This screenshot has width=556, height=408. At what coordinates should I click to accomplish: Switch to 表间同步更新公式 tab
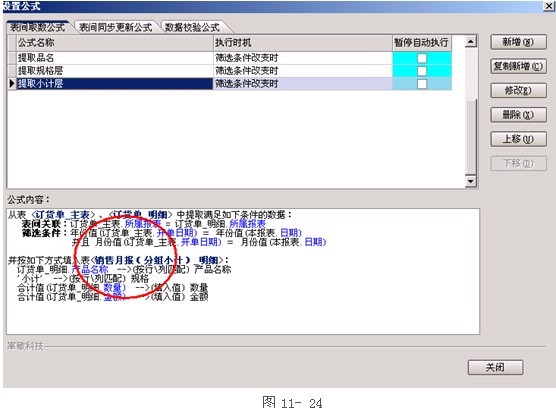[x=115, y=27]
